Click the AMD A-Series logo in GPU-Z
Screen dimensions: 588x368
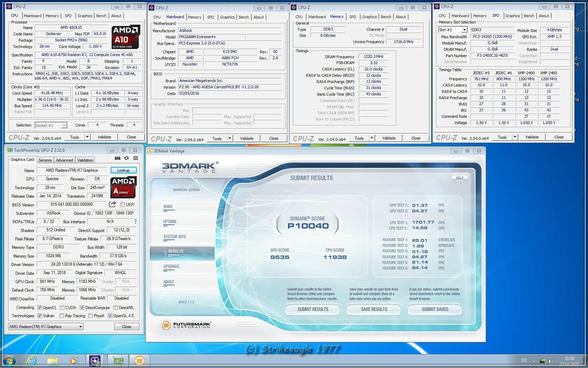coord(124,188)
